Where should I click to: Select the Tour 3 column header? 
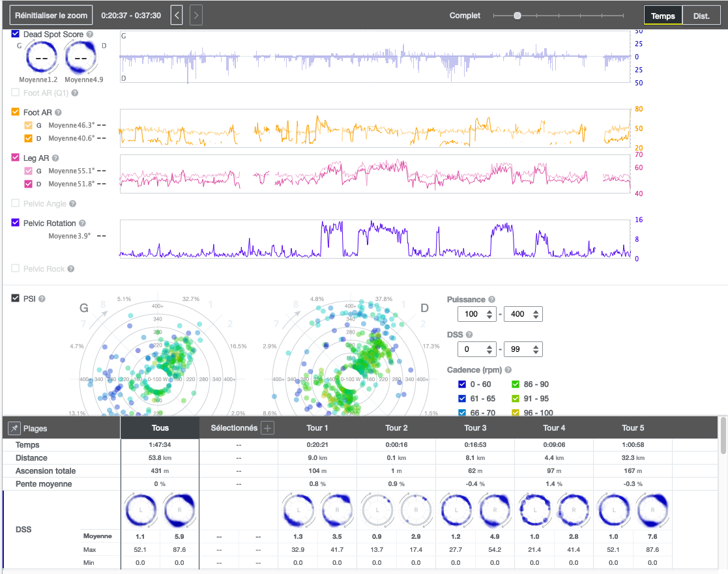pos(475,428)
